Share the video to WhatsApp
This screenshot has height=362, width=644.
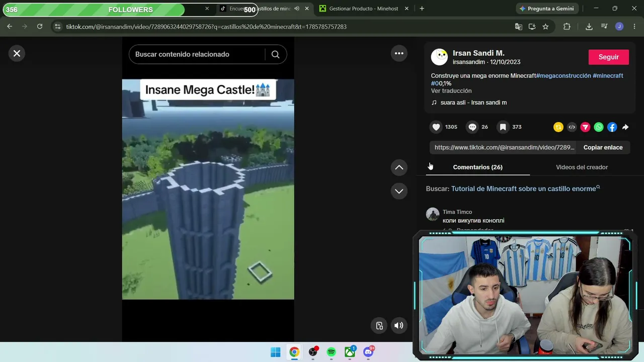click(x=599, y=127)
